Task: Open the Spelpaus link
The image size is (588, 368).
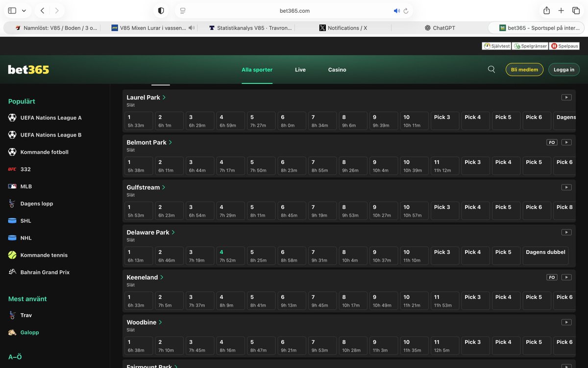Action: pyautogui.click(x=565, y=46)
